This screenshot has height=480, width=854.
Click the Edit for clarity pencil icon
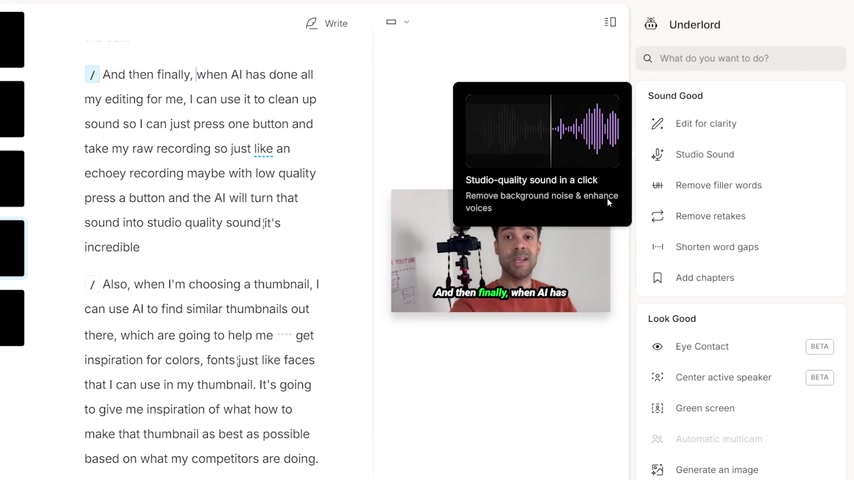point(657,124)
